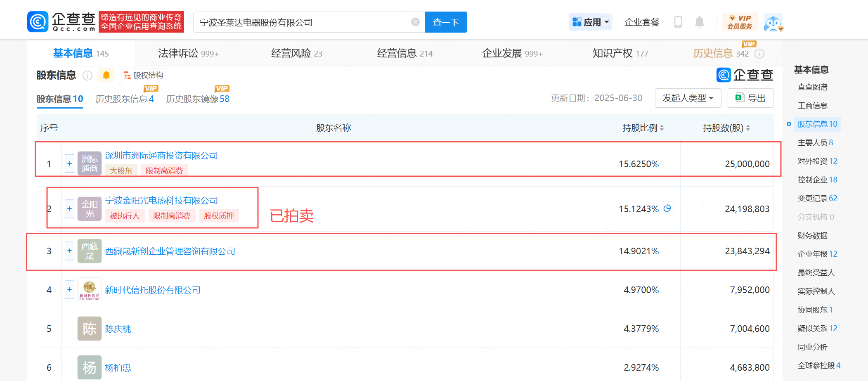The width and height of the screenshot is (868, 381).
Task: Open shareholder 陈庆桃 link
Action: click(118, 329)
